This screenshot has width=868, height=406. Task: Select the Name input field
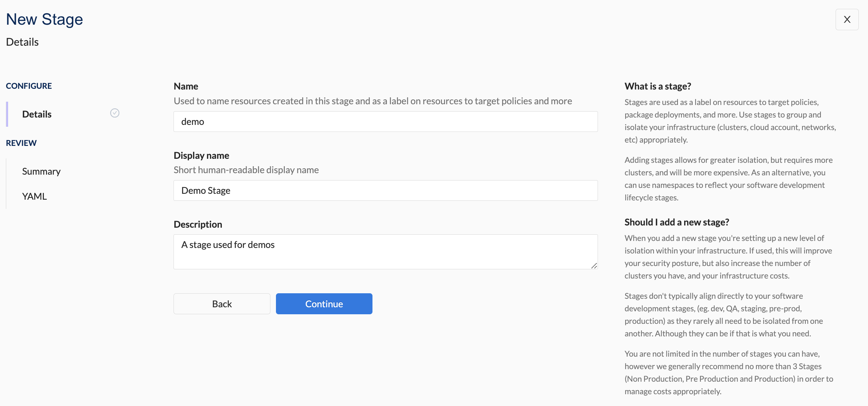click(385, 121)
